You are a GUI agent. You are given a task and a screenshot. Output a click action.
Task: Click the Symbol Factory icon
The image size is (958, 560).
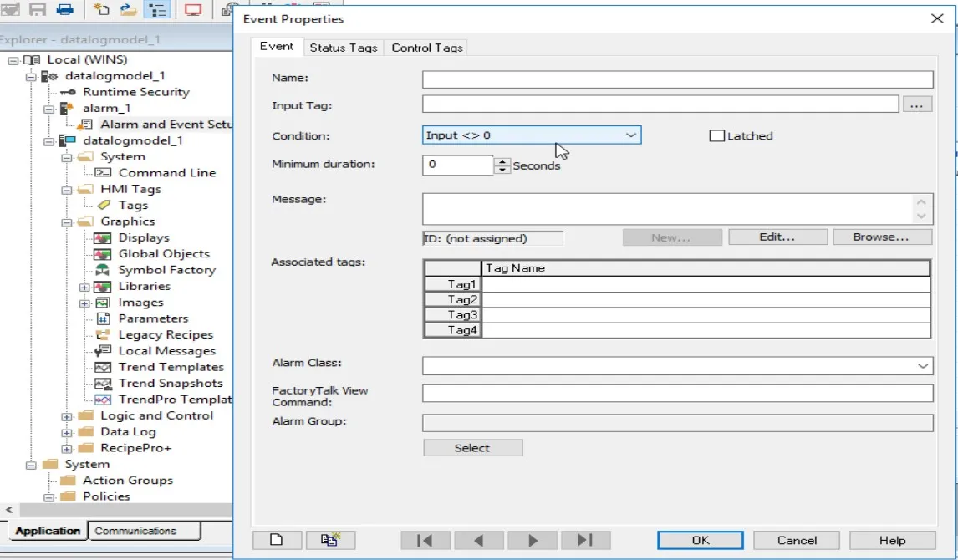tap(103, 270)
